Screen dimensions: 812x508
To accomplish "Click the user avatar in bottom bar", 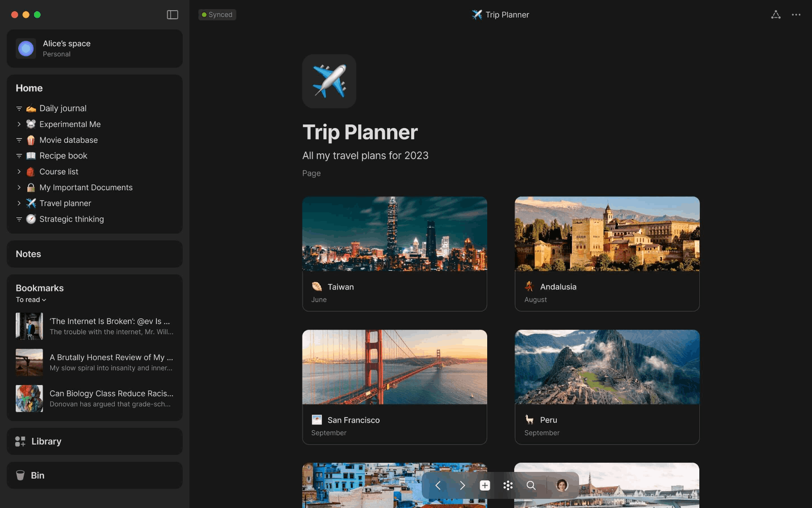I will coord(562,486).
